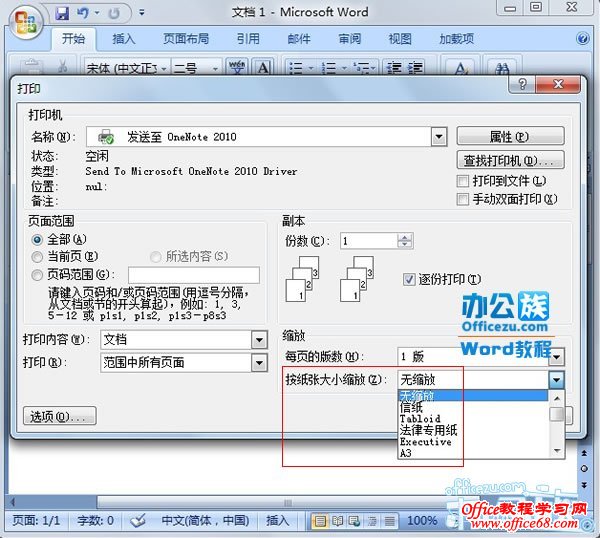Click the Redo icon in Quick Access
The width and height of the screenshot is (600, 538).
(114, 14)
